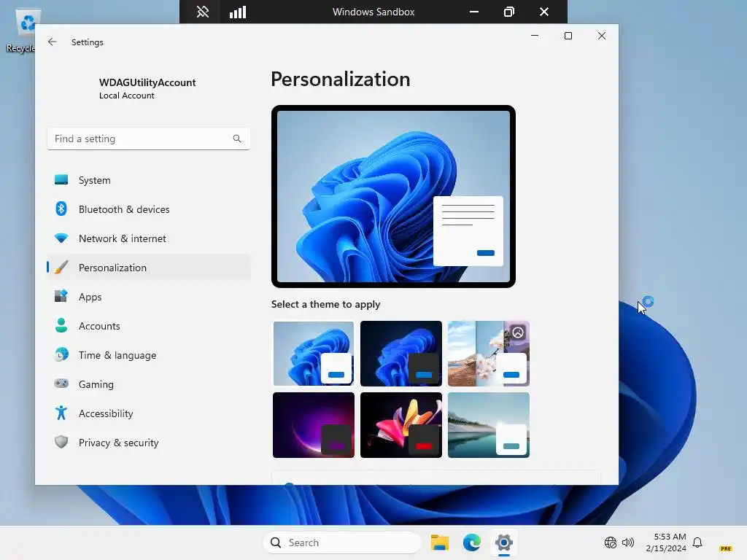Viewport: 747px width, 560px height.
Task: Click the Find a setting search box
Action: [x=149, y=139]
